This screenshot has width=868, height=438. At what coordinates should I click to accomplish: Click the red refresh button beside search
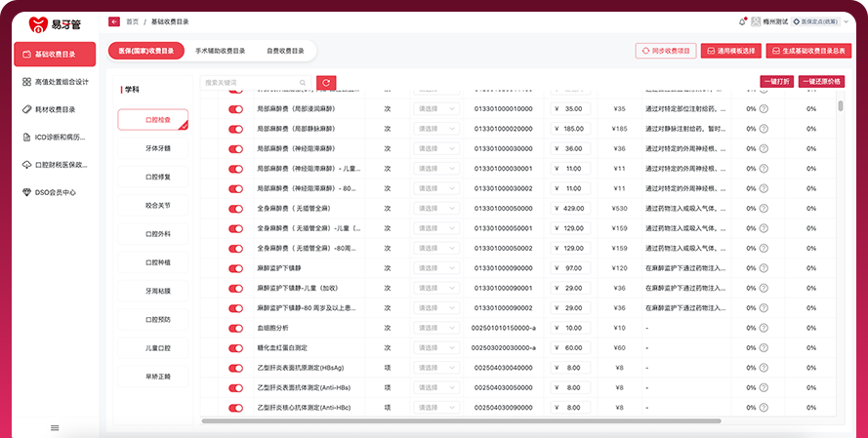click(326, 82)
